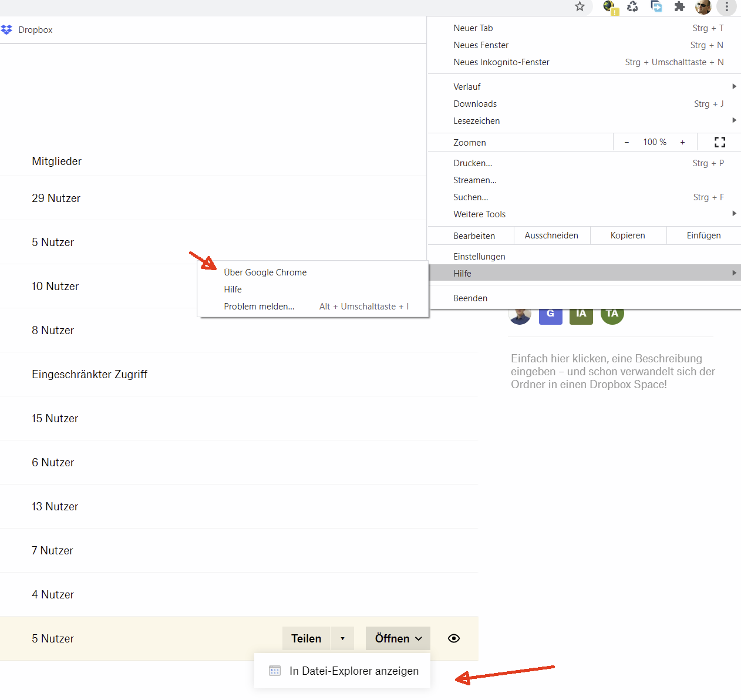
Task: Select In Datei-Explorer anzeigen
Action: click(x=342, y=671)
